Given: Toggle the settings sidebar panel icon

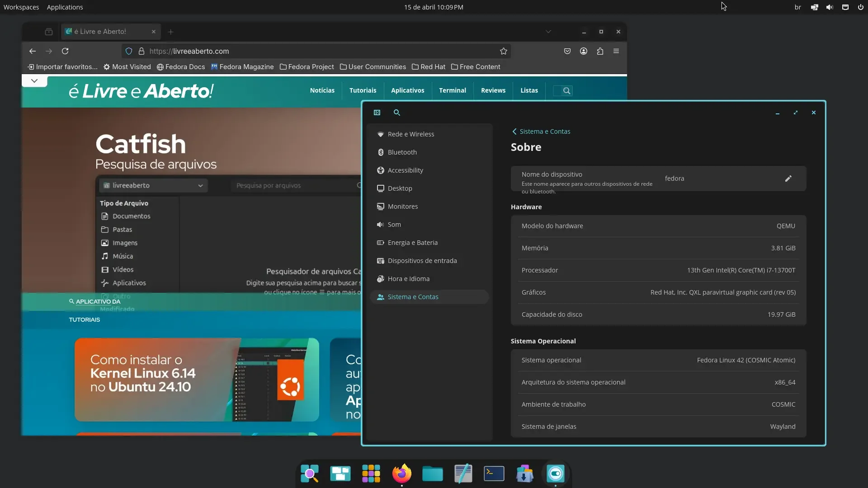Looking at the screenshot, I should tap(377, 113).
